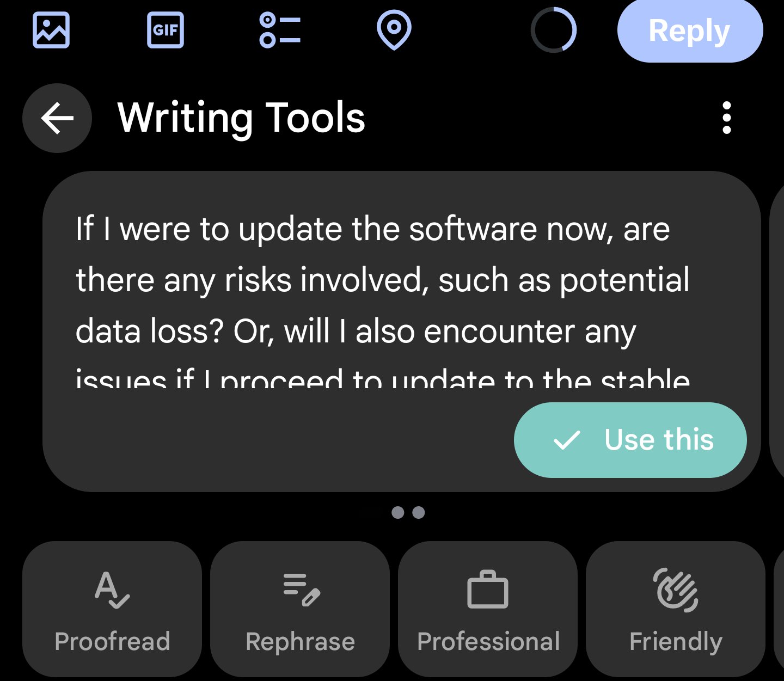Open the three-dot overflow menu
Screen dimensions: 784x681
[726, 118]
